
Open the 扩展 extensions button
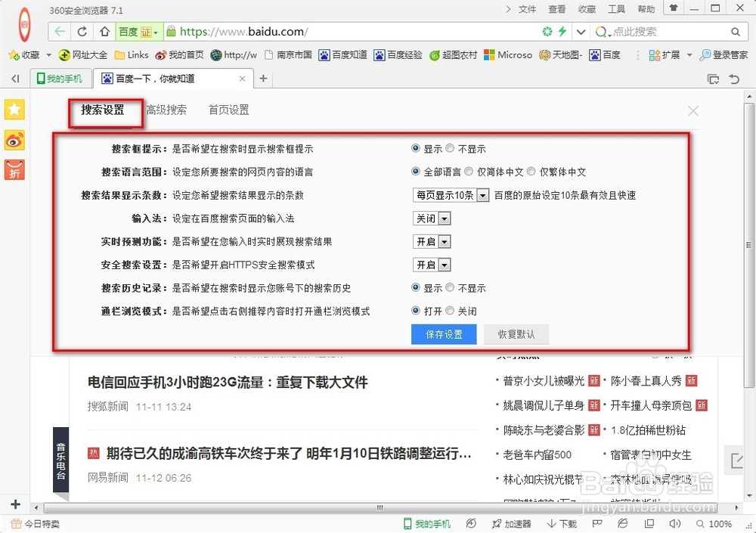click(664, 55)
